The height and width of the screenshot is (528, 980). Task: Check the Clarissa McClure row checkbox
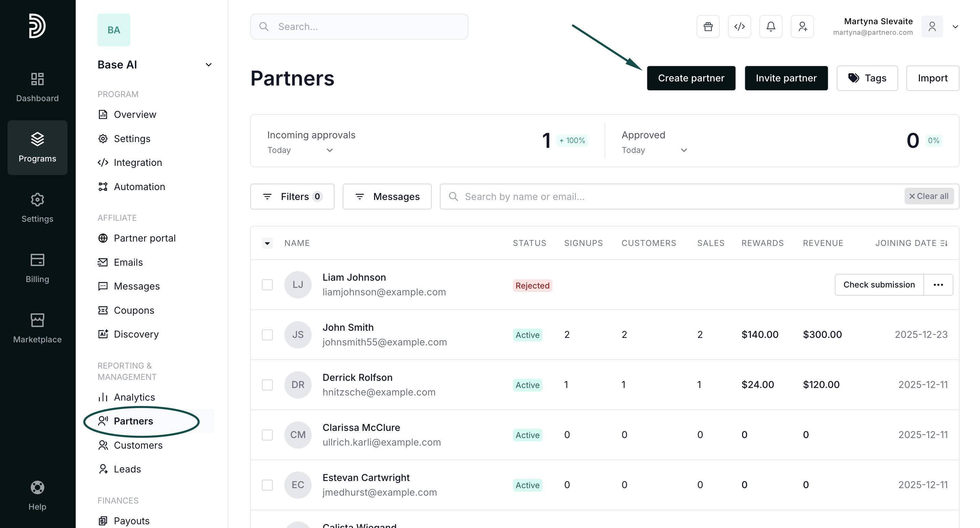267,435
